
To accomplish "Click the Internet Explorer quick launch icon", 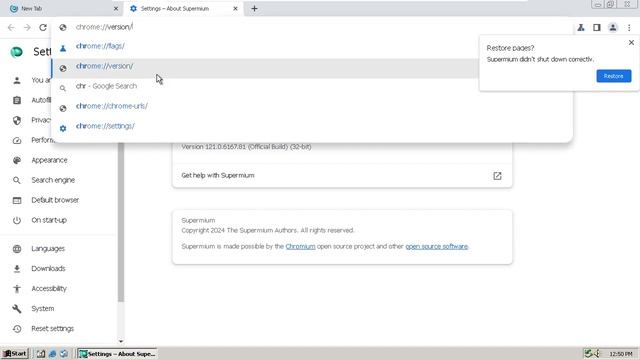I will pyautogui.click(x=52, y=353).
